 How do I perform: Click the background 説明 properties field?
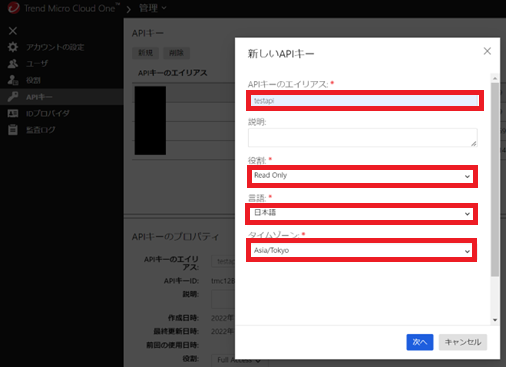[x=223, y=299]
